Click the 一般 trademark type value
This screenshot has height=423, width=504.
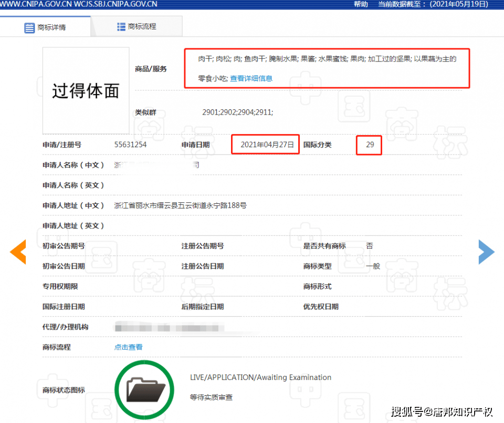373,266
